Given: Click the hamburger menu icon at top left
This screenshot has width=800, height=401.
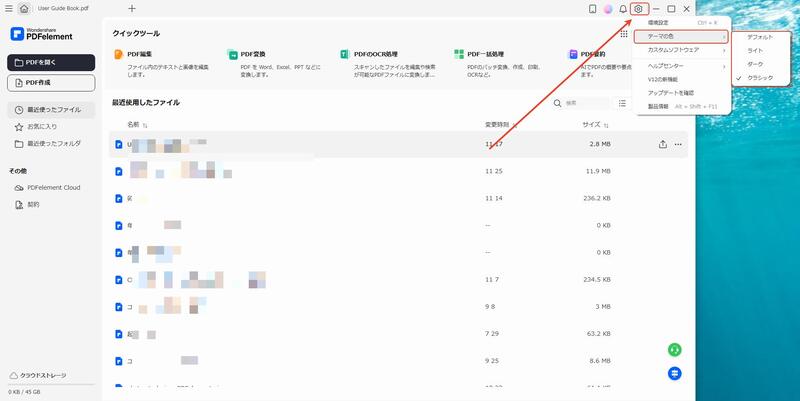Looking at the screenshot, I should coord(7,9).
